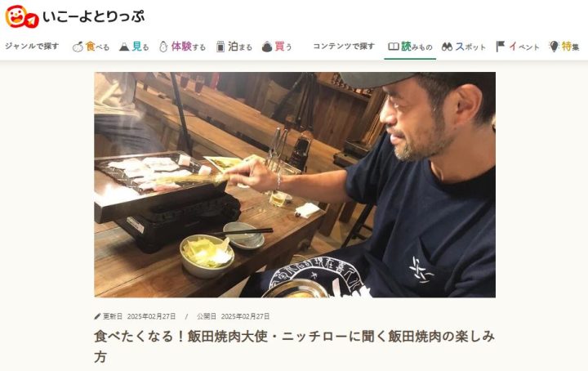Click the bag icon beside 買う
This screenshot has height=371, width=588.
(x=267, y=47)
